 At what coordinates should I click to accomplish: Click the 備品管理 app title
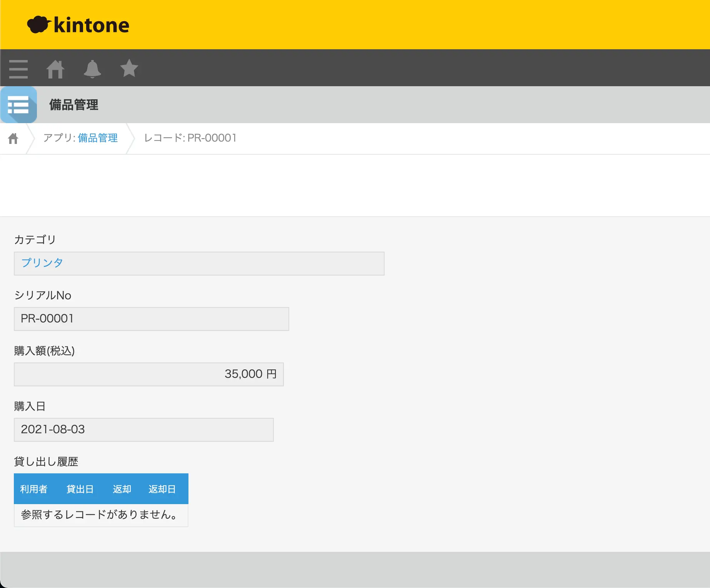[74, 105]
